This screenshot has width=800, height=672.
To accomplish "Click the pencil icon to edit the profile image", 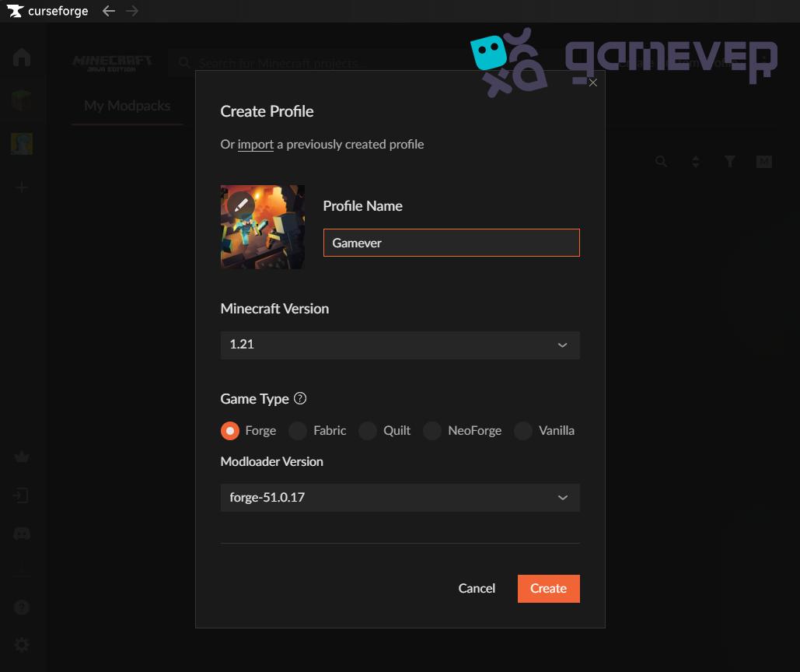I will [242, 205].
